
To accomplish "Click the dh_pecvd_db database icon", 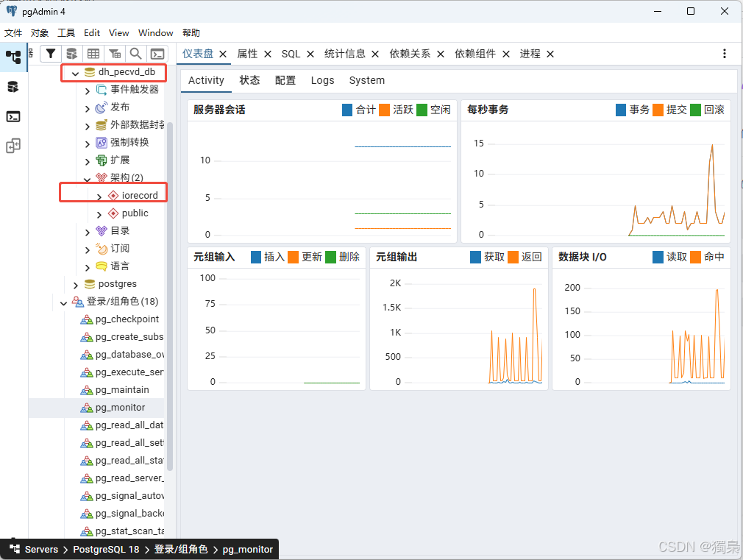I will [x=90, y=72].
